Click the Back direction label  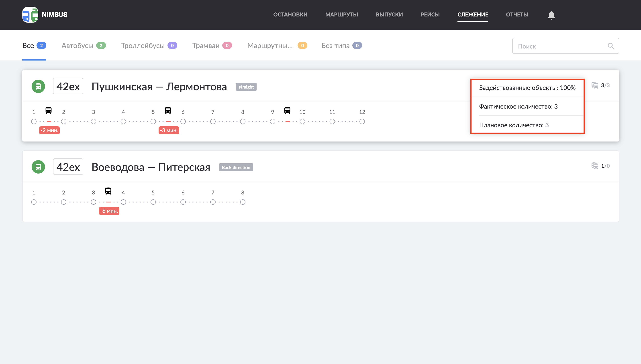click(x=236, y=167)
